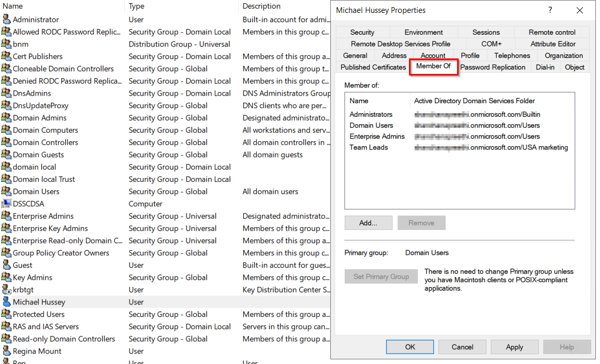Click the Add button

pos(368,222)
